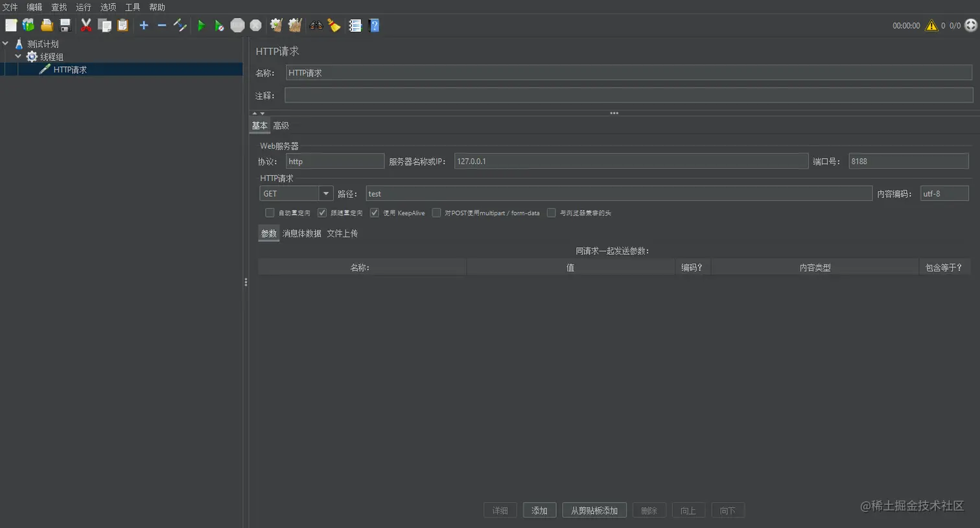The height and width of the screenshot is (528, 980).
Task: Open the 帮助 menu
Action: point(157,7)
